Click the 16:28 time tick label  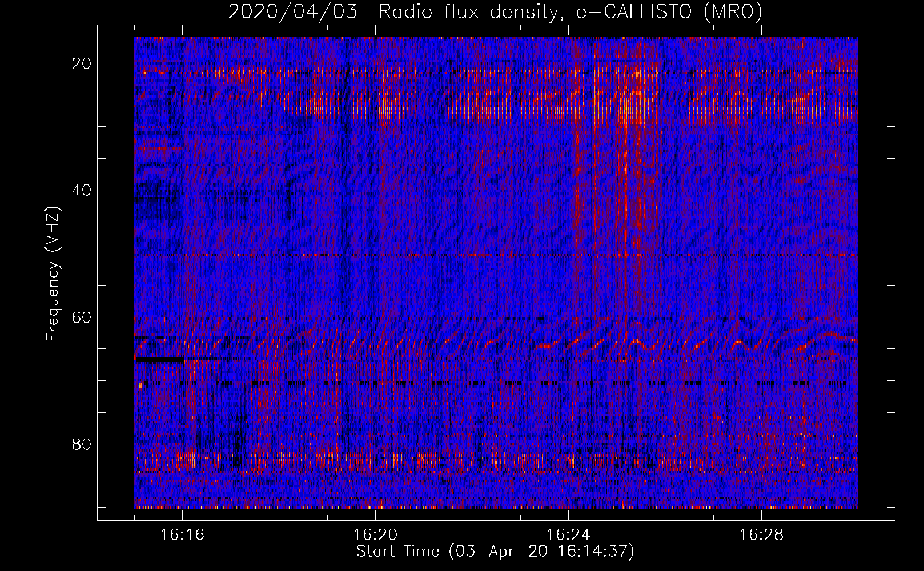click(x=761, y=535)
